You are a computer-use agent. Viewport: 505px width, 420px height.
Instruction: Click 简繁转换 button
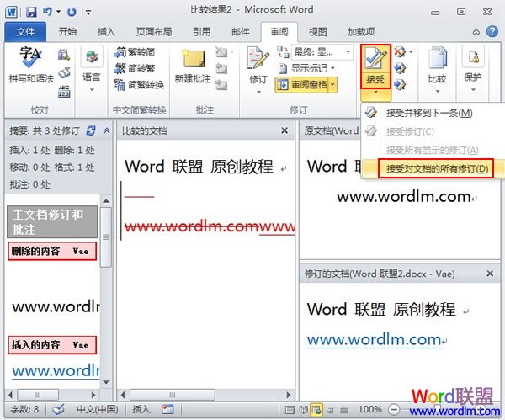click(140, 85)
